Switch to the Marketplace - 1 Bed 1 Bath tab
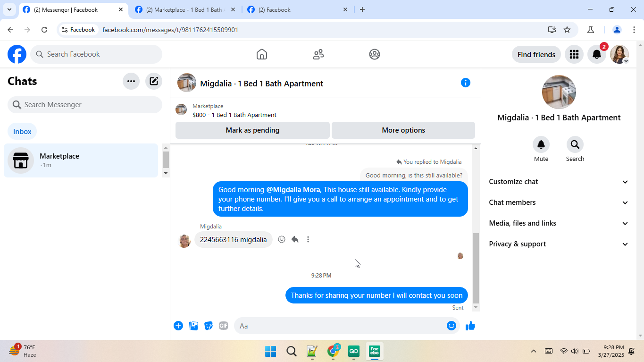This screenshot has width=644, height=362. tap(186, 9)
